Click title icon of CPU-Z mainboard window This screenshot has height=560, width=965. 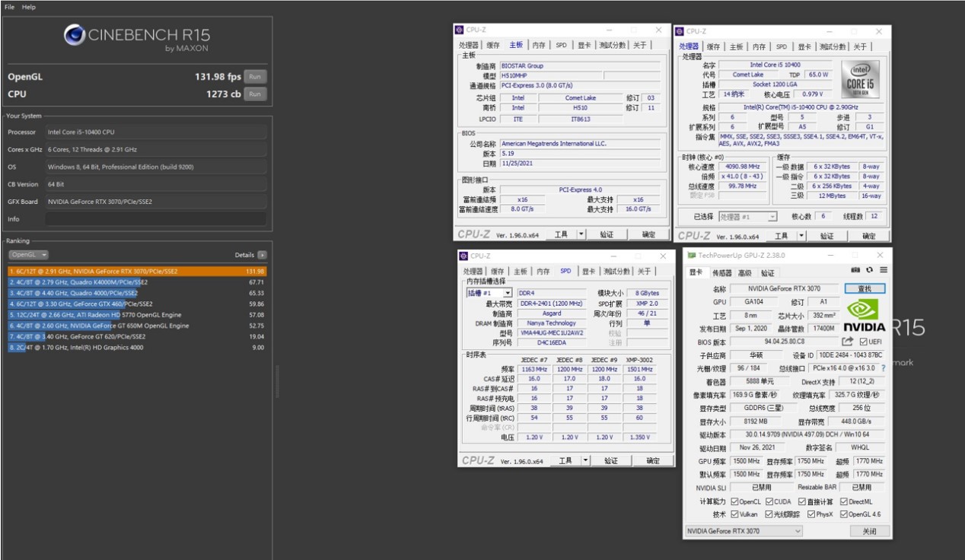[459, 30]
